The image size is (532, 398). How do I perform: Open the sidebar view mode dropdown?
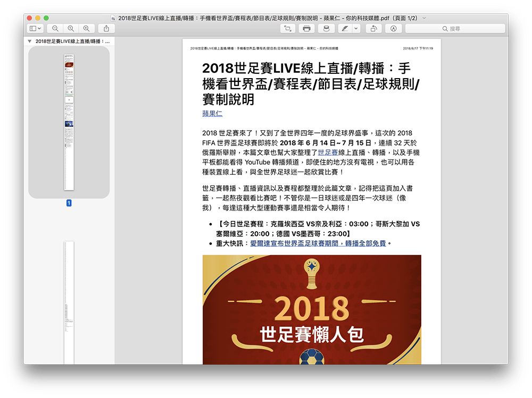(x=35, y=28)
